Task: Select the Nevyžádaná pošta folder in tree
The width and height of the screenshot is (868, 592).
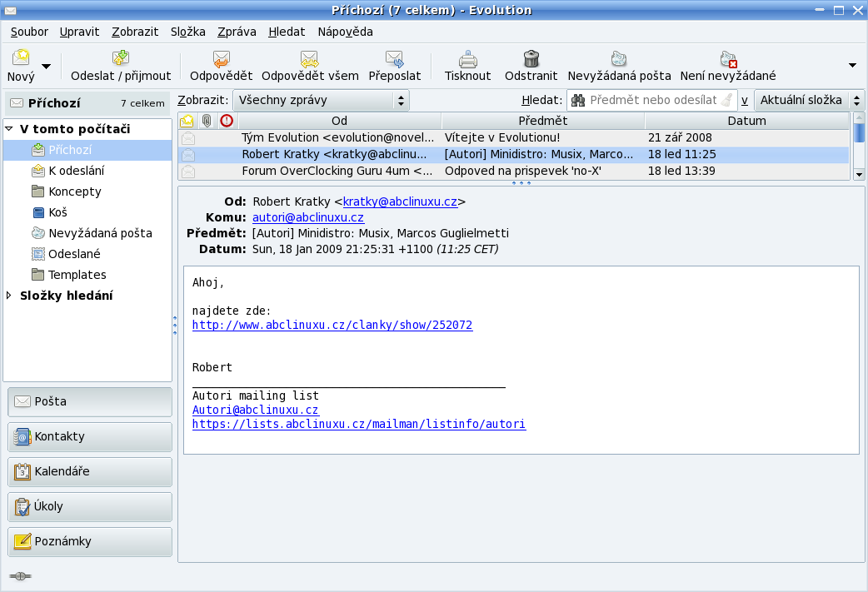Action: pyautogui.click(x=87, y=233)
